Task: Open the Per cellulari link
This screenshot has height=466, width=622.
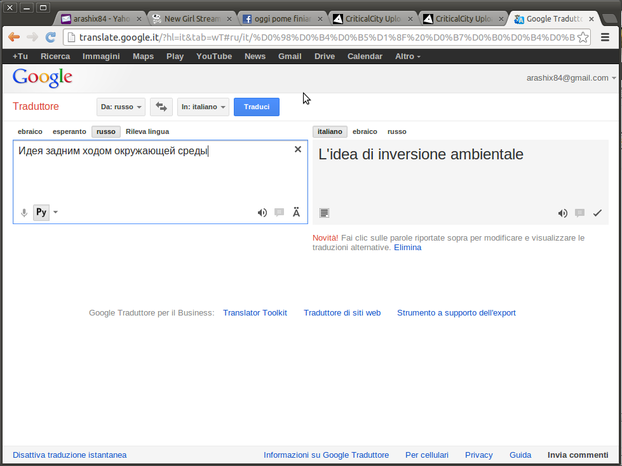Action: pyautogui.click(x=427, y=455)
